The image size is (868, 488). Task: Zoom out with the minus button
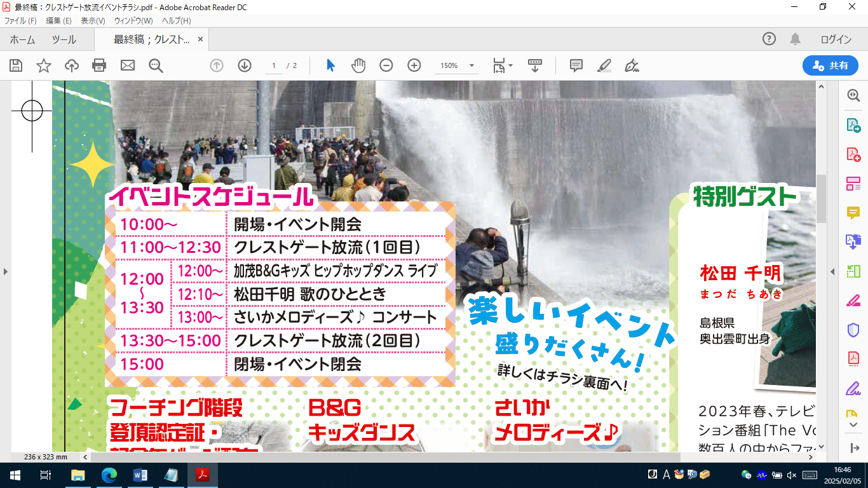(x=386, y=65)
